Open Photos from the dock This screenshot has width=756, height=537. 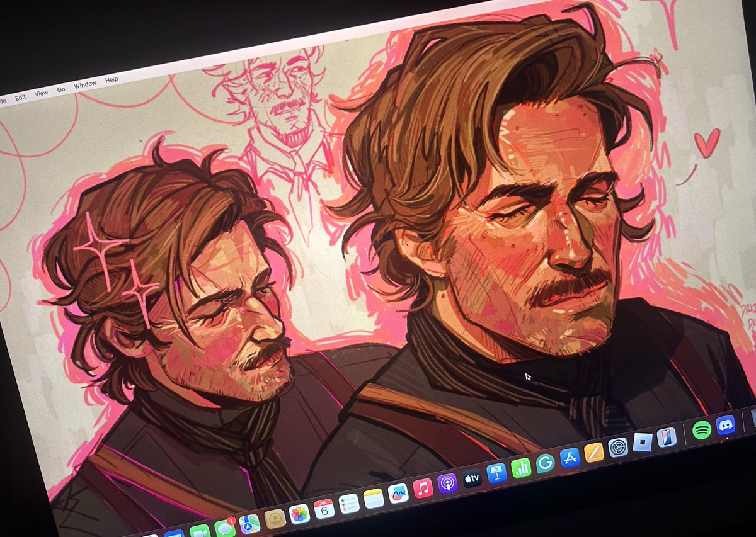(x=299, y=513)
